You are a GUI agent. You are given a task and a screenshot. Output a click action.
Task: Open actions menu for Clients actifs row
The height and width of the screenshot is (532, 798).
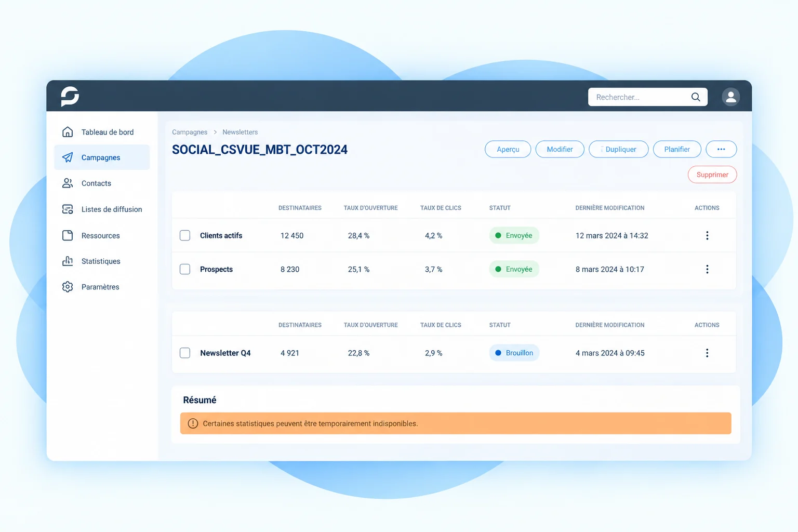tap(707, 235)
